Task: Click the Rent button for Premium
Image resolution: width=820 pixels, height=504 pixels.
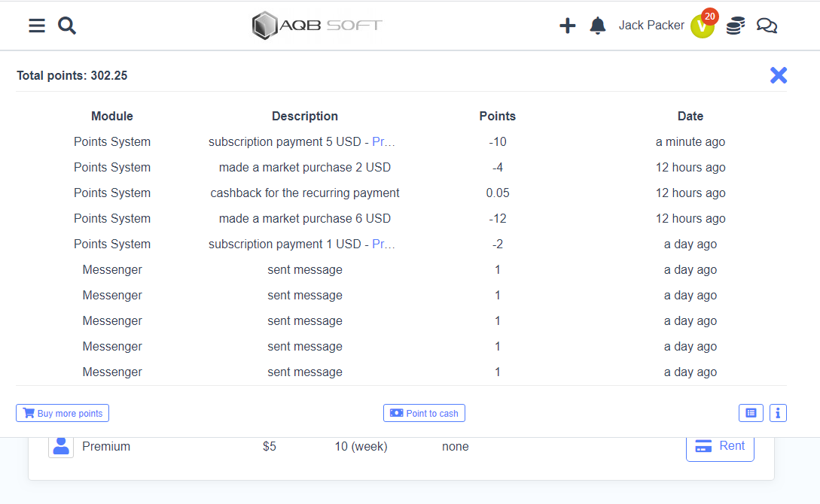Action: 720,446
